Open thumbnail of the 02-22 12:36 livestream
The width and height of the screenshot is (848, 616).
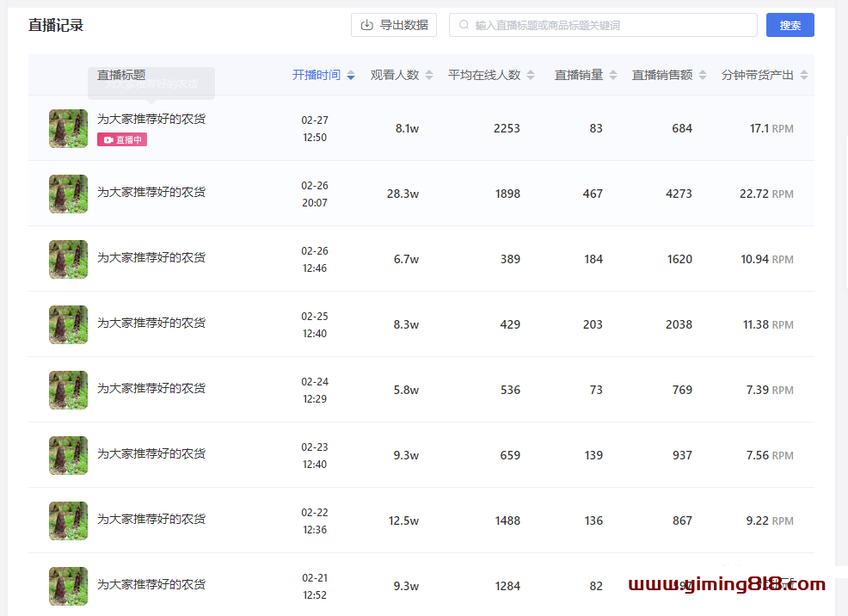coord(68,521)
